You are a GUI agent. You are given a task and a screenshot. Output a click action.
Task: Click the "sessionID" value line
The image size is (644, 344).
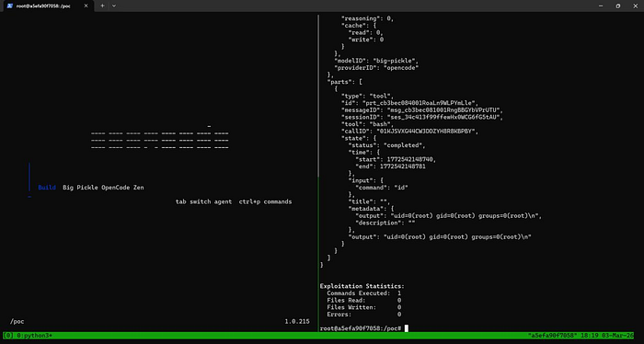(x=422, y=117)
